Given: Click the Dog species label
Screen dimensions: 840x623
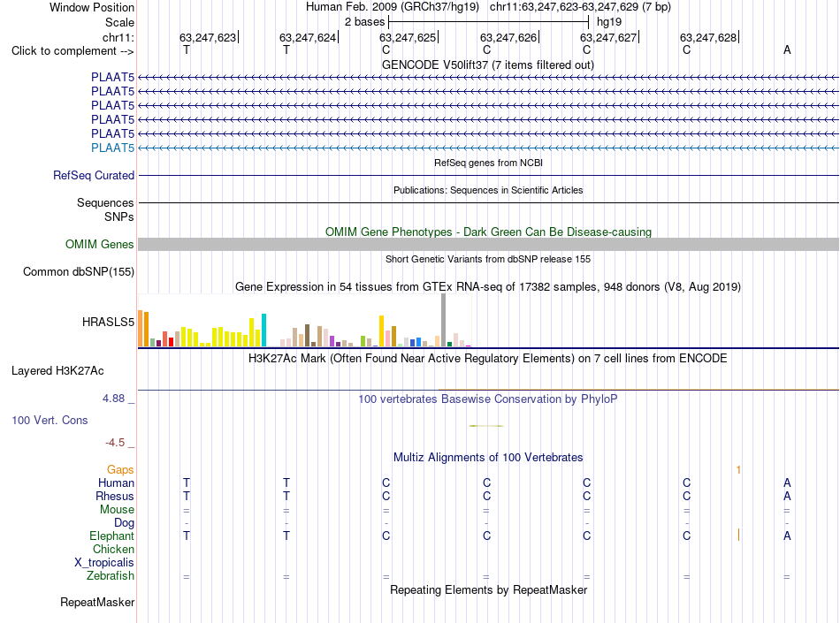Looking at the screenshot, I should click(x=125, y=523).
